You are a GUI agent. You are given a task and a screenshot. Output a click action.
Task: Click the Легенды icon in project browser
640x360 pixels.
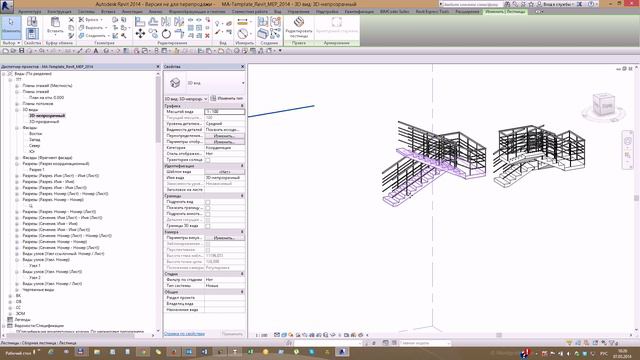coord(10,320)
